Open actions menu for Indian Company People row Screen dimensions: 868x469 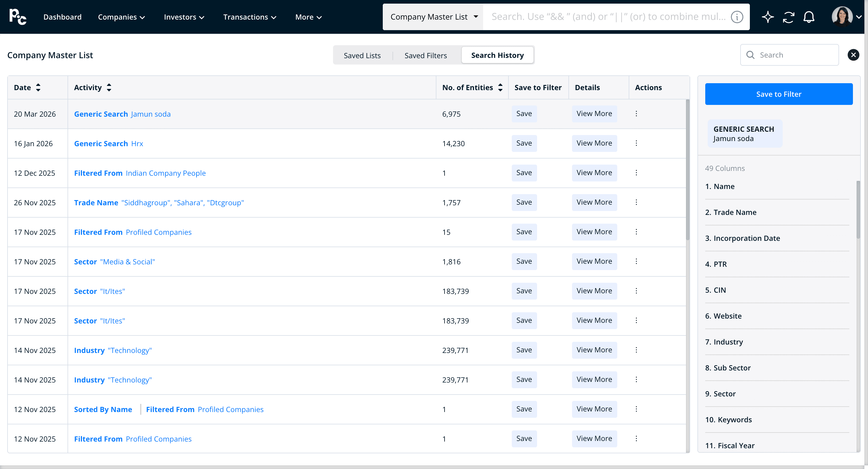click(x=636, y=173)
